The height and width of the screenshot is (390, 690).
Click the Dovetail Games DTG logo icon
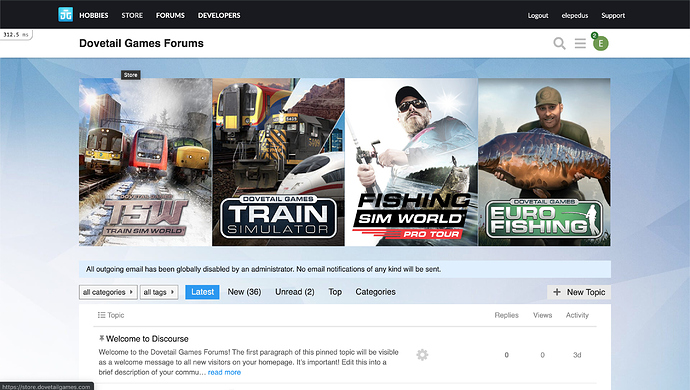[x=66, y=15]
